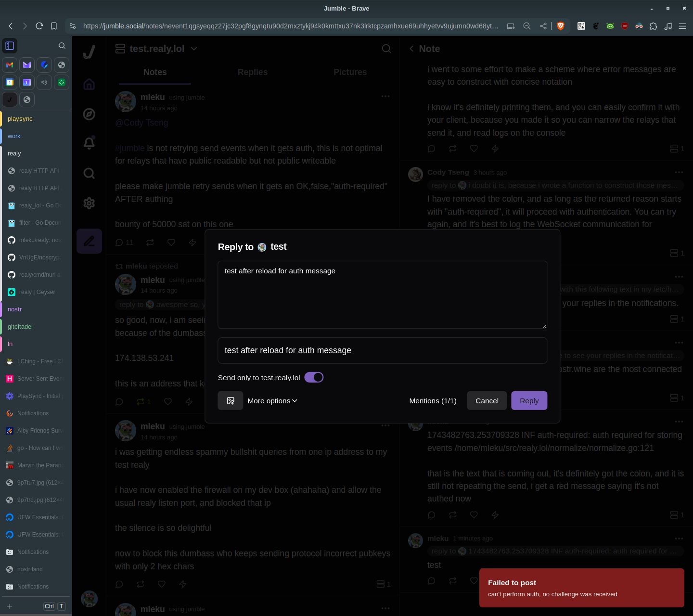
Task: Click the Reply button in the dialog
Action: 529,400
